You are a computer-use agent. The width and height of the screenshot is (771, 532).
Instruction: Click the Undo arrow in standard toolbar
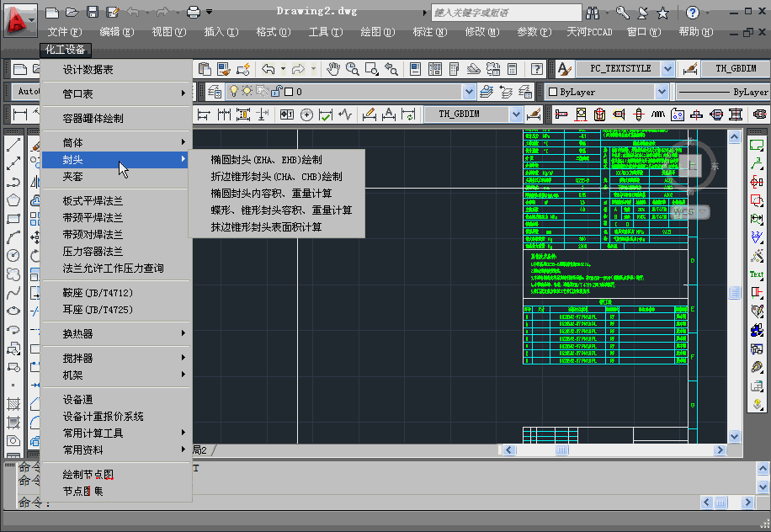point(269,69)
